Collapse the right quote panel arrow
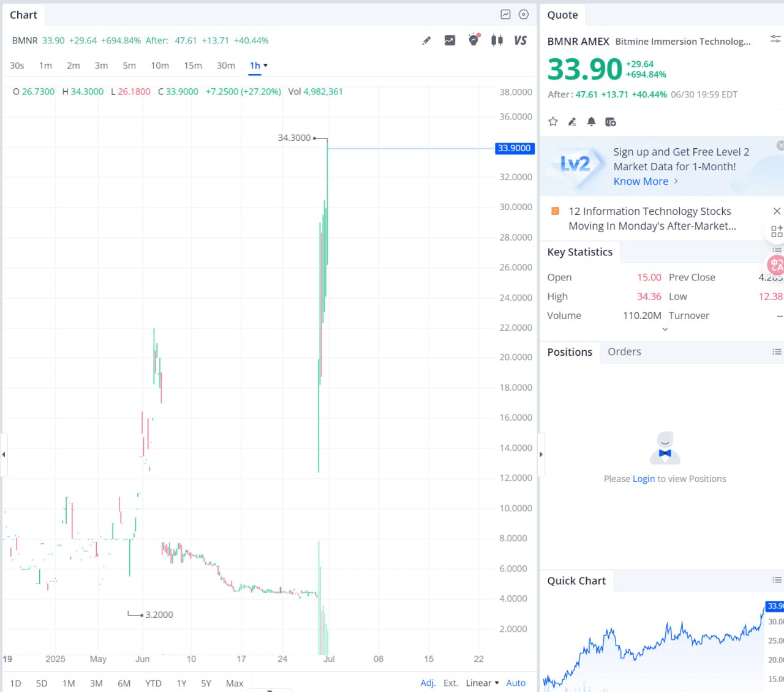The height and width of the screenshot is (692, 784). [541, 454]
